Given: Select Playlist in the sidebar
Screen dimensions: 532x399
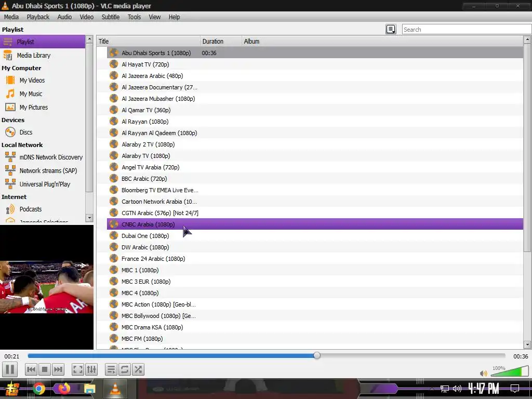Looking at the screenshot, I should 43,42.
